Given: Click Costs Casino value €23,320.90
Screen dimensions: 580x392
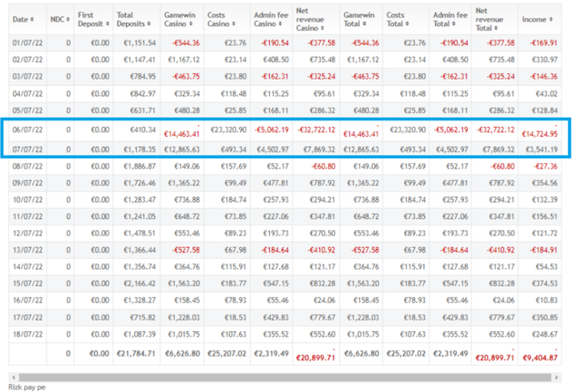Looking at the screenshot, I should 228,129.
